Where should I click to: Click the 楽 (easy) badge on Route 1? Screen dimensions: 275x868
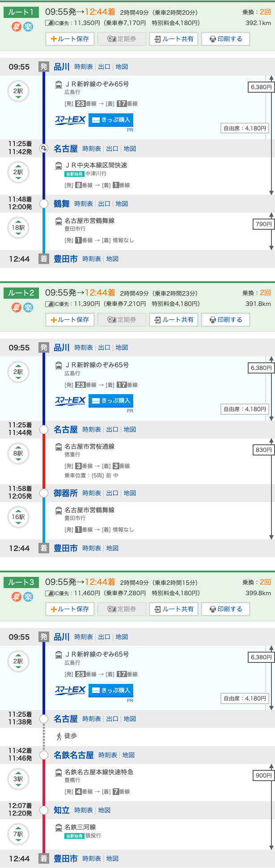(x=28, y=27)
